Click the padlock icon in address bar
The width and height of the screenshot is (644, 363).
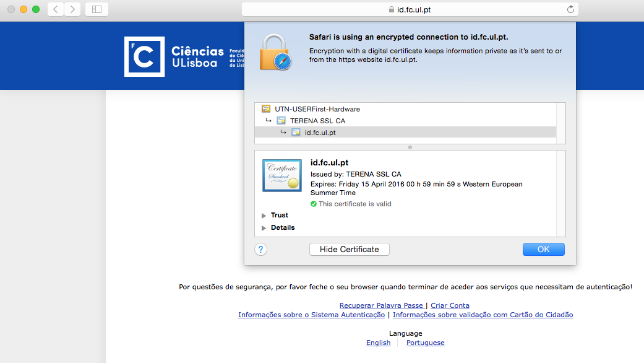(x=391, y=10)
